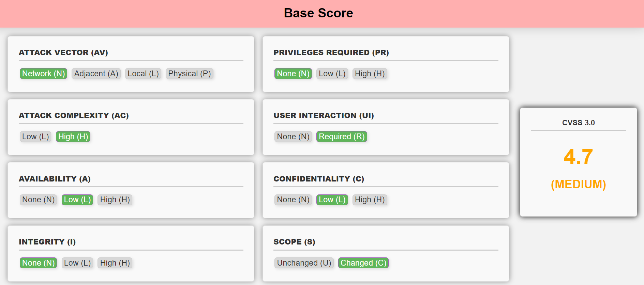Set Privileges Required to Low (L)
Screen dimensions: 644x285
pyautogui.click(x=332, y=74)
